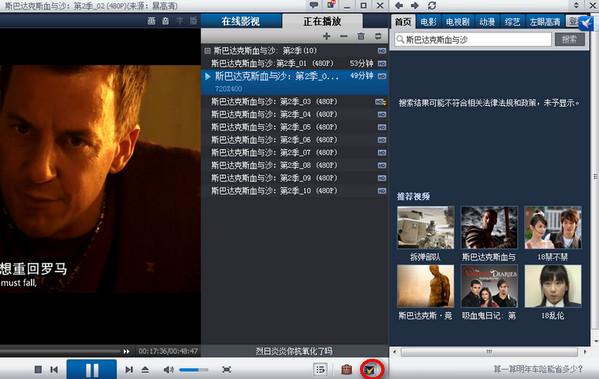Skip to the next episode
This screenshot has width=599, height=379.
point(129,369)
